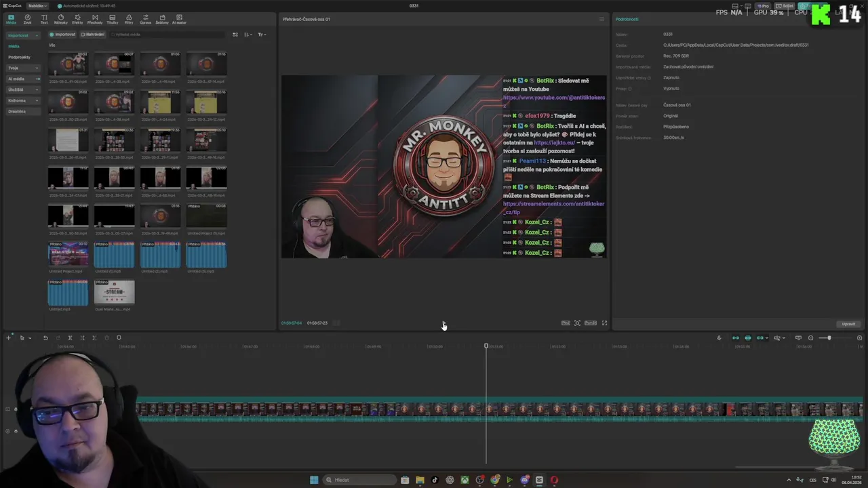
Task: Open the media filter dropdown
Action: point(262,35)
